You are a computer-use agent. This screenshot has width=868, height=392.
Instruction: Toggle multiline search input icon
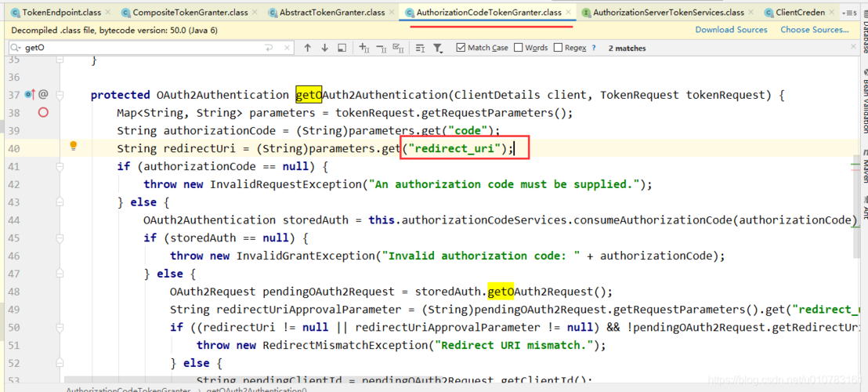(420, 48)
